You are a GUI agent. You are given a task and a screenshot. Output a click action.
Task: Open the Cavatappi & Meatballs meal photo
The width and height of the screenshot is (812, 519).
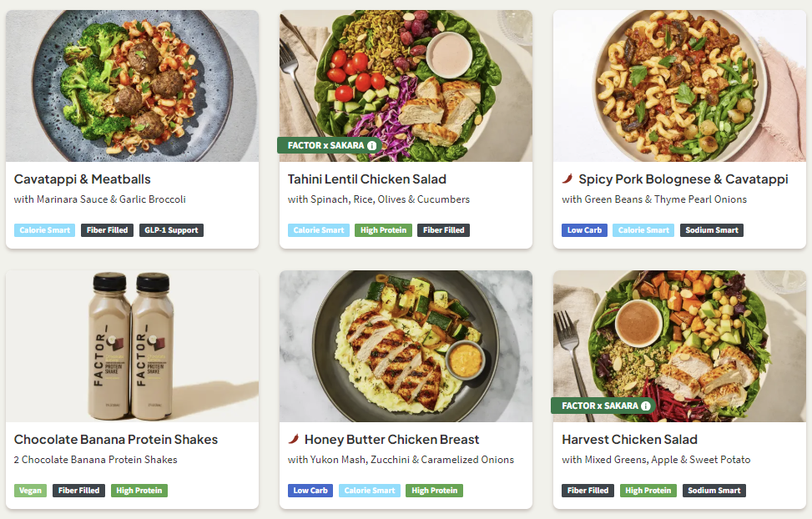click(x=132, y=86)
